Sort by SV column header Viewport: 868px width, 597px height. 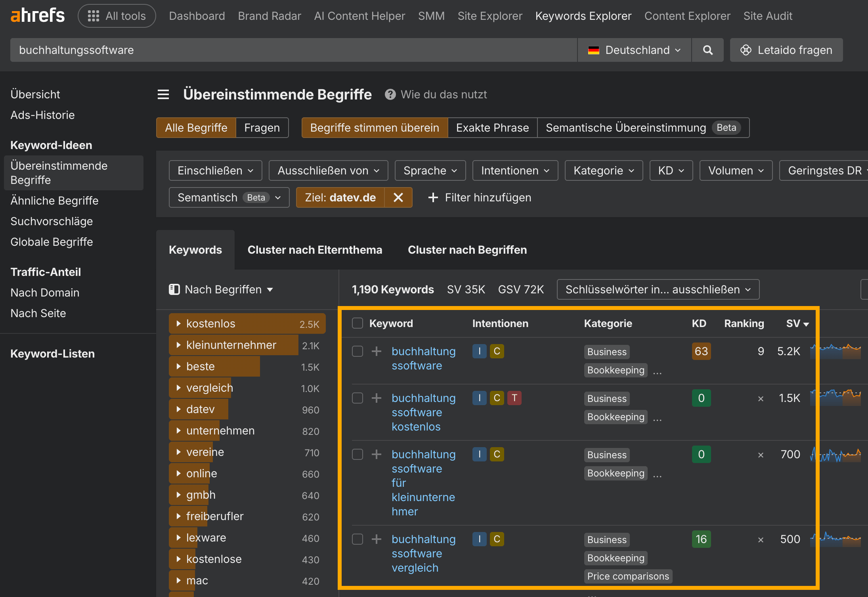[797, 323]
